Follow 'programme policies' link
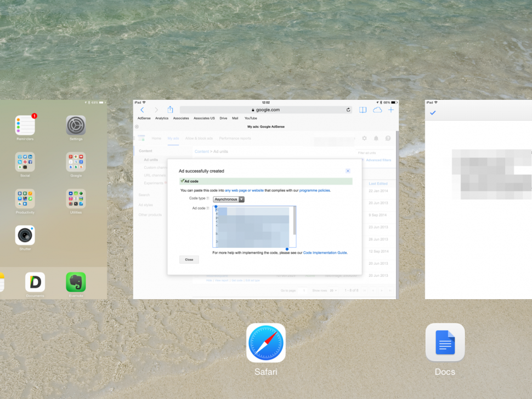532x399 pixels. (314, 191)
